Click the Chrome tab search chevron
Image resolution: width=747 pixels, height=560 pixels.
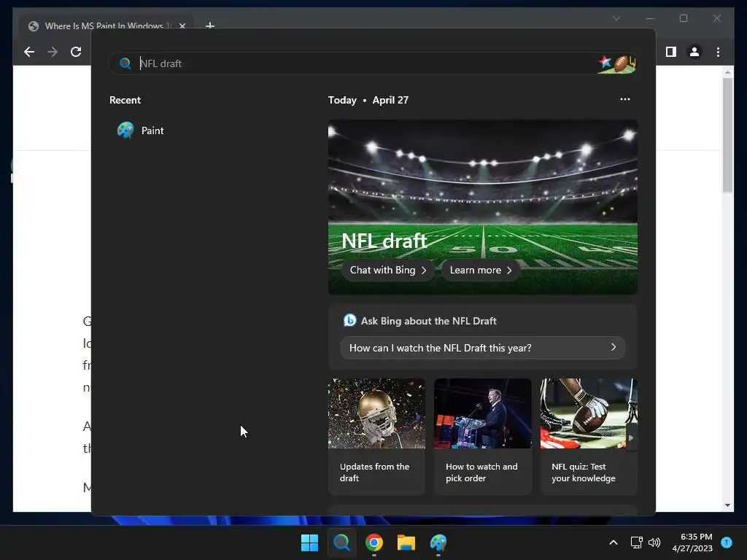point(616,18)
